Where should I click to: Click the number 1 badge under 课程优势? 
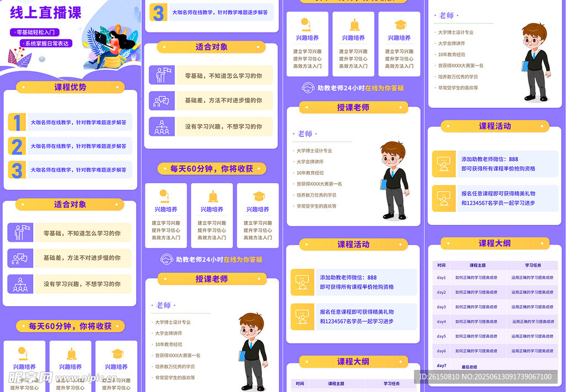17,123
